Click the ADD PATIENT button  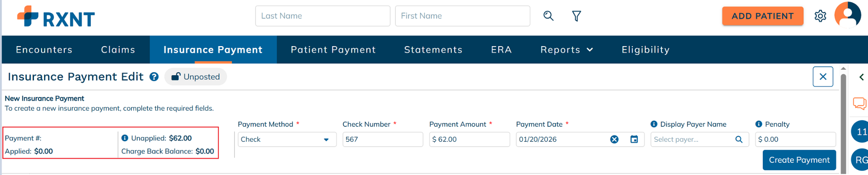[x=762, y=16]
